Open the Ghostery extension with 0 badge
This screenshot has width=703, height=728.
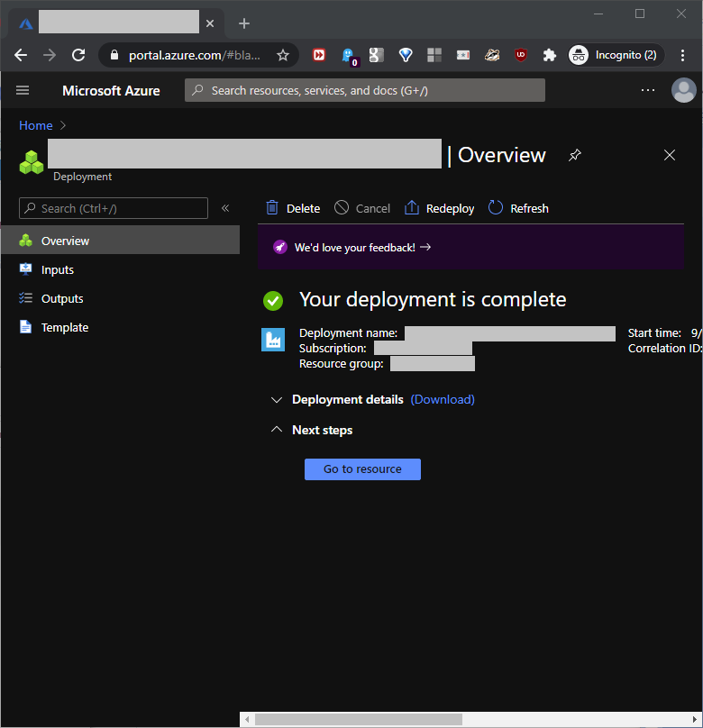point(349,57)
